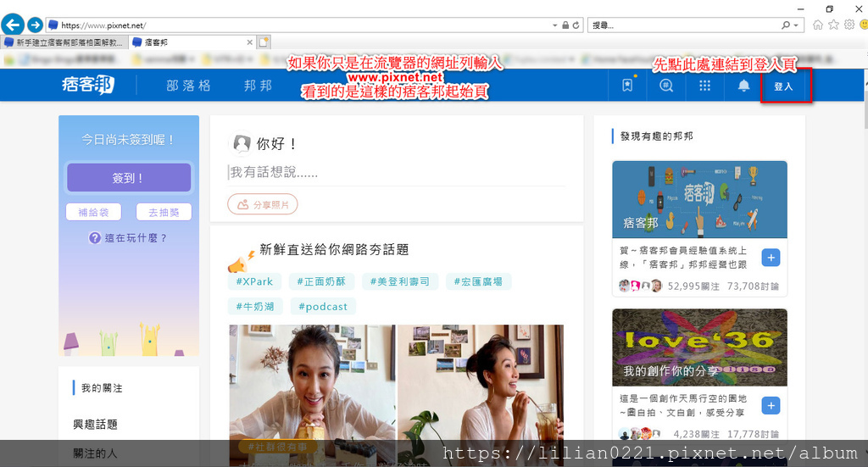This screenshot has width=868, height=467.
Task: Click the 補給袋 button
Action: (x=93, y=212)
